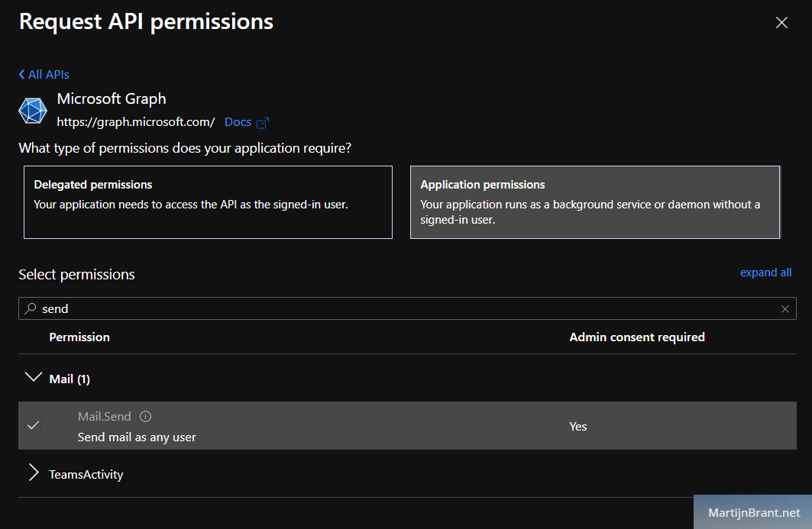Image resolution: width=812 pixels, height=529 pixels.
Task: Click the Admin consent required column header
Action: pyautogui.click(x=637, y=337)
